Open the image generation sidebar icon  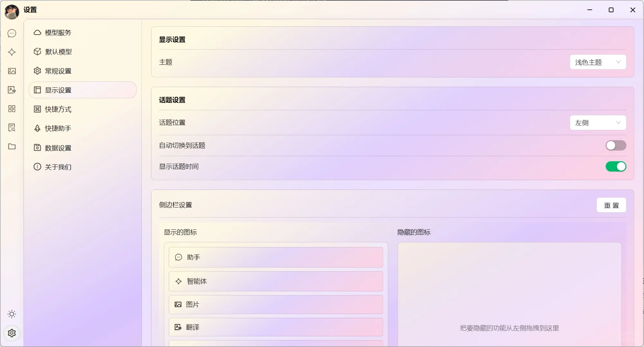(x=12, y=71)
